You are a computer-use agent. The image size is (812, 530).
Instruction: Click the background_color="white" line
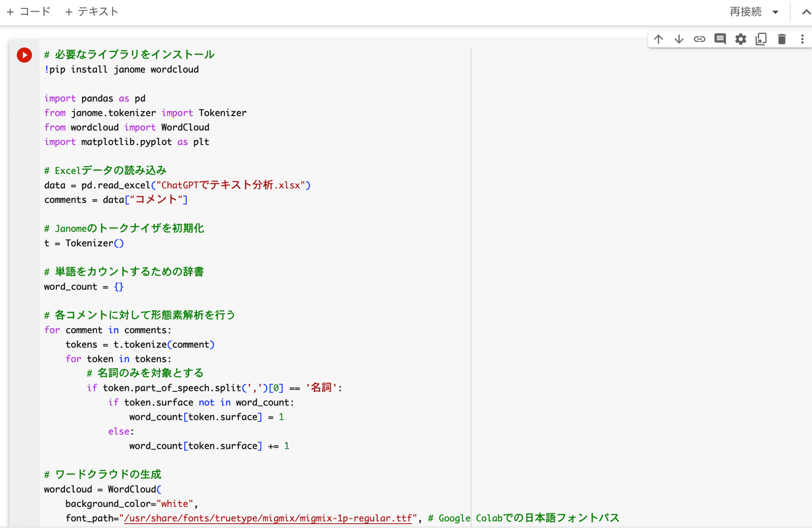[132, 504]
